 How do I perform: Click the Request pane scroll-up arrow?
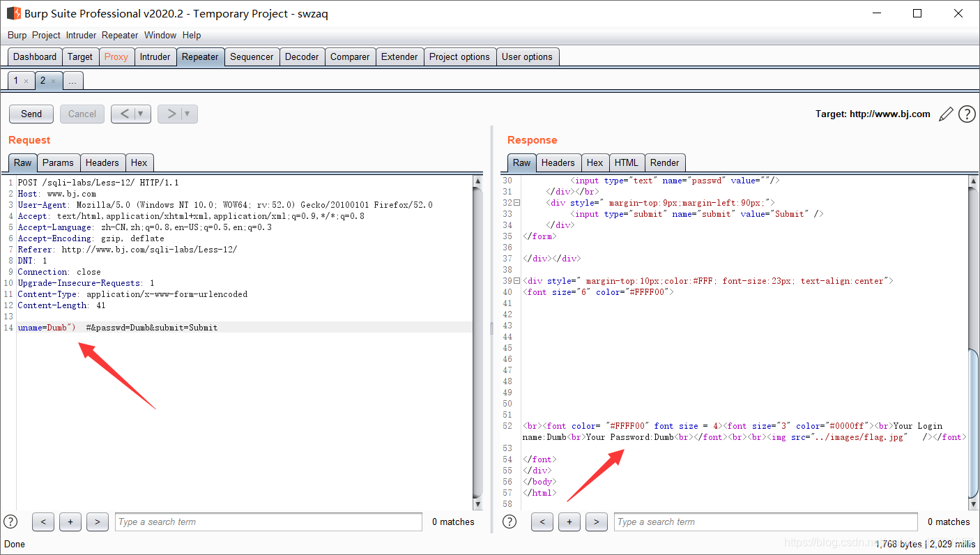point(477,181)
